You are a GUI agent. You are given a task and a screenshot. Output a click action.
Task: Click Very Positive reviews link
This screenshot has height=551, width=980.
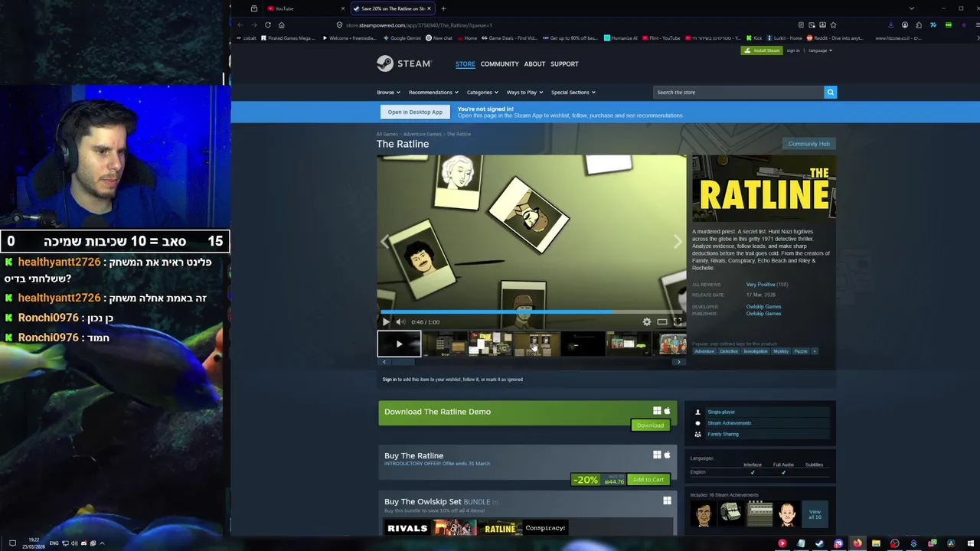(761, 285)
